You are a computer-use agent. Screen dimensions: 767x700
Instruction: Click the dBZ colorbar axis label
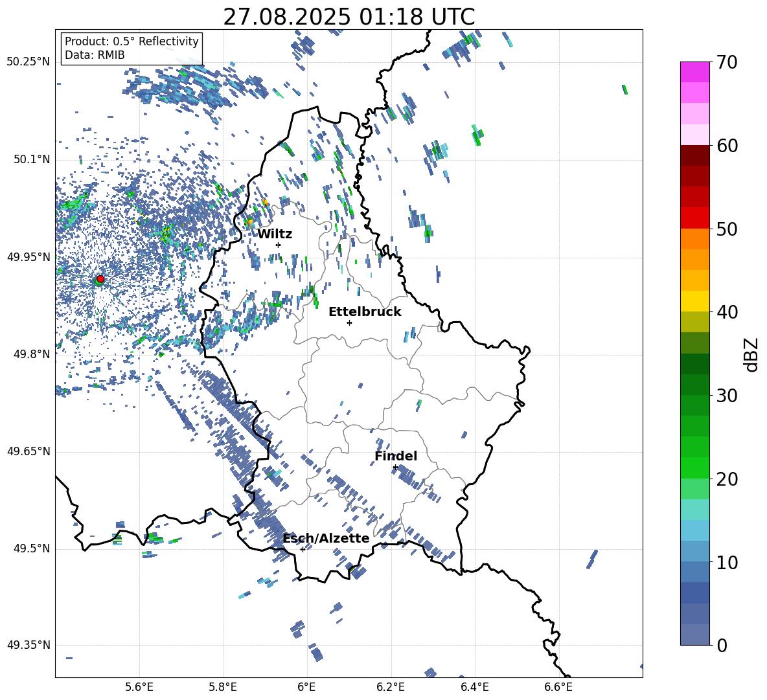[752, 354]
